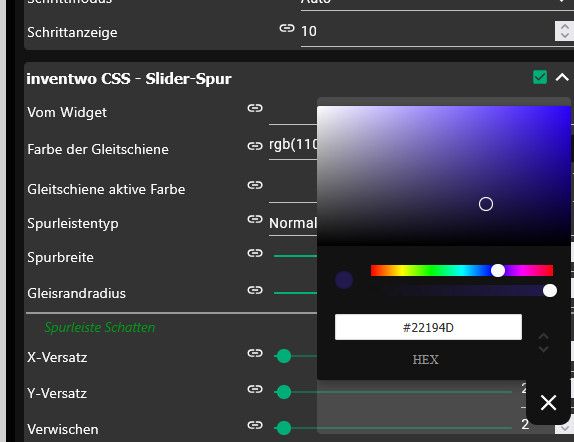The height and width of the screenshot is (442, 574).
Task: Click link icon beside Verwischen
Action: 255,425
